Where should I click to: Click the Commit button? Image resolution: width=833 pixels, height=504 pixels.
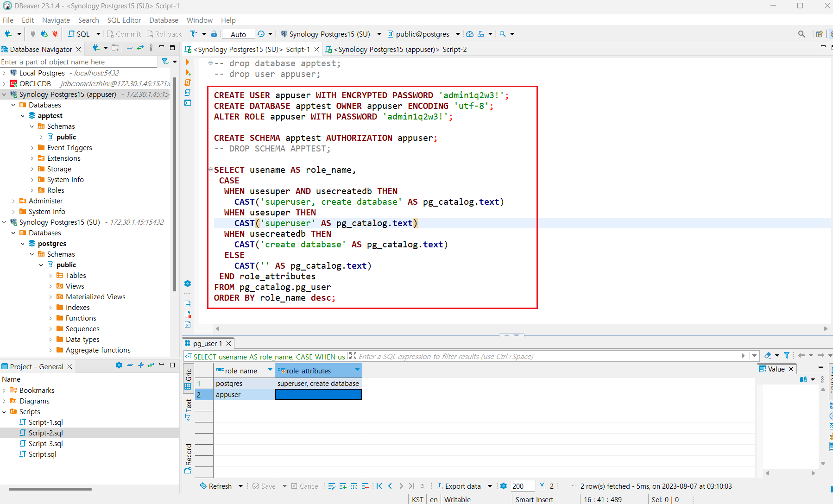pyautogui.click(x=124, y=34)
